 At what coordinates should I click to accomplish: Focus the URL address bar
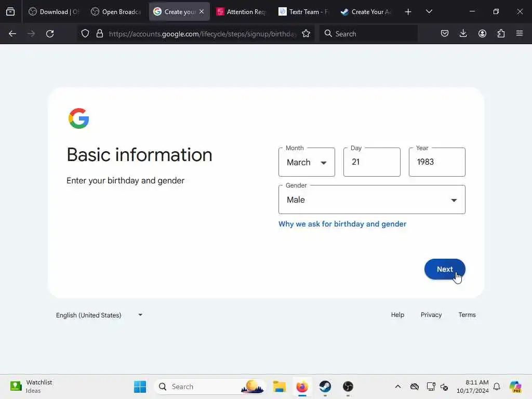202,34
